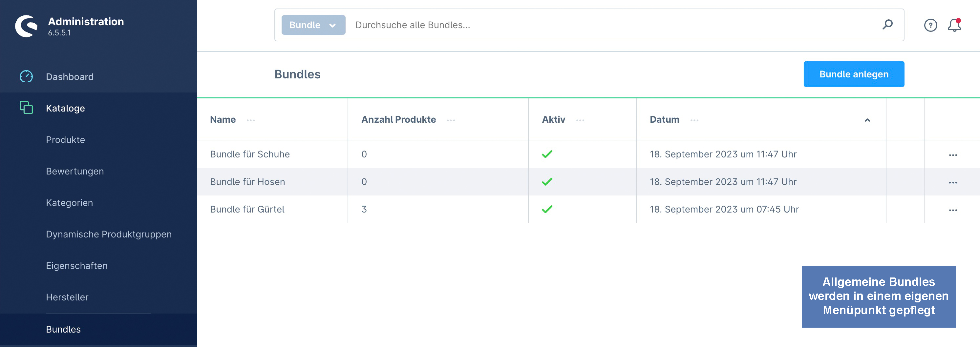Click the Bundles page heading
Viewport: 980px width, 347px height.
pos(297,74)
